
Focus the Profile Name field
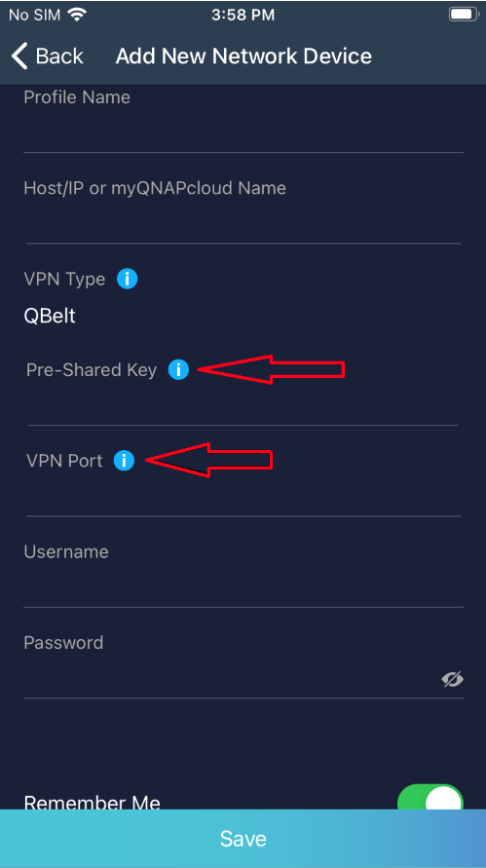tap(243, 131)
